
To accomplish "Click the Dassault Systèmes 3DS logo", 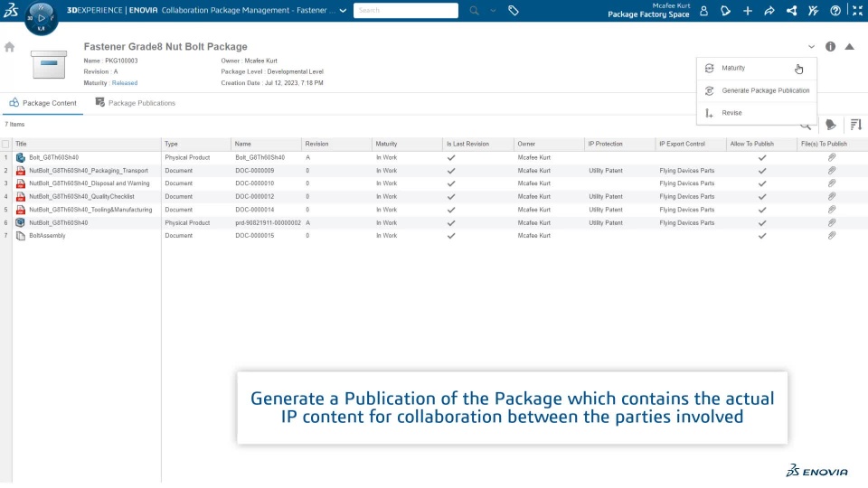I will coord(11,10).
